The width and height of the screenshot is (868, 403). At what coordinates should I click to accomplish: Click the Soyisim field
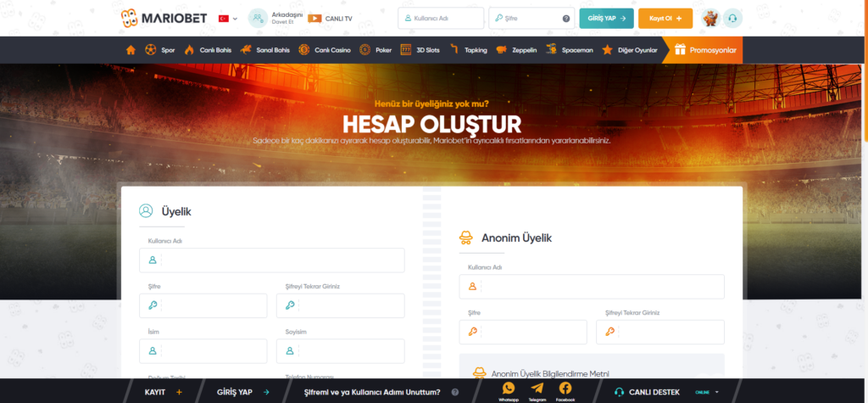tap(341, 351)
